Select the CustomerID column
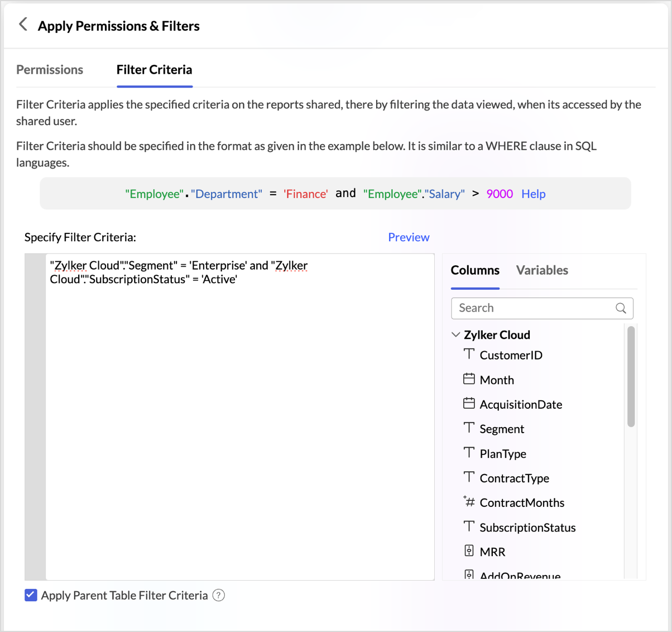This screenshot has height=632, width=672. pos(511,355)
